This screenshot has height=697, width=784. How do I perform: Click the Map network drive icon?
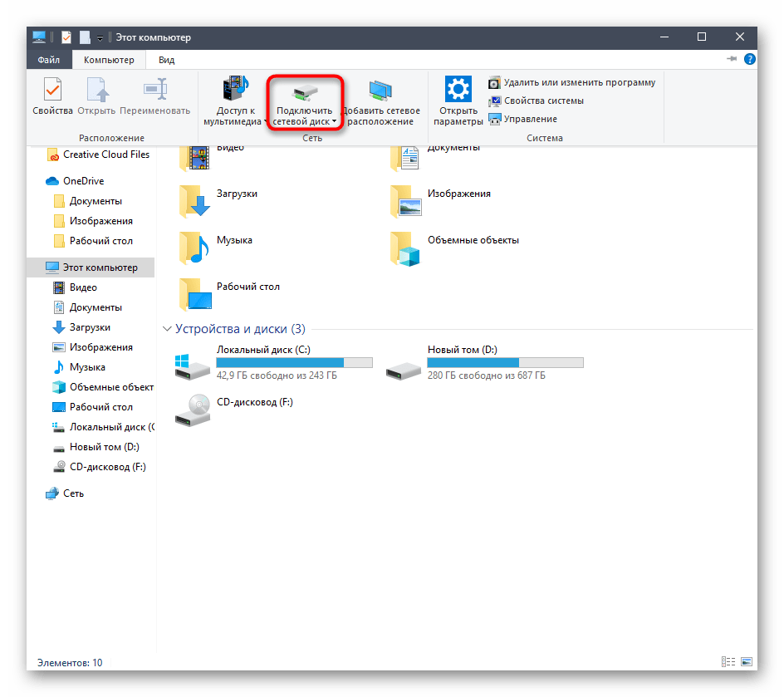[x=305, y=90]
